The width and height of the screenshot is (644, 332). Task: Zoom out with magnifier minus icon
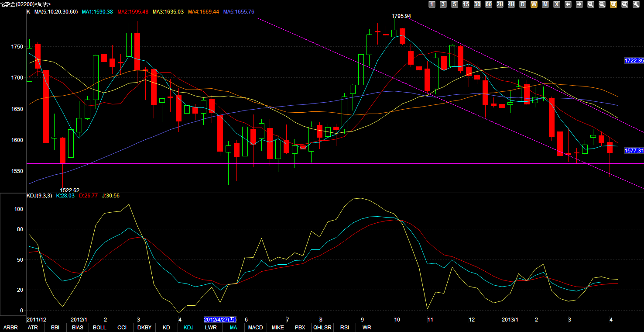(x=602, y=4)
